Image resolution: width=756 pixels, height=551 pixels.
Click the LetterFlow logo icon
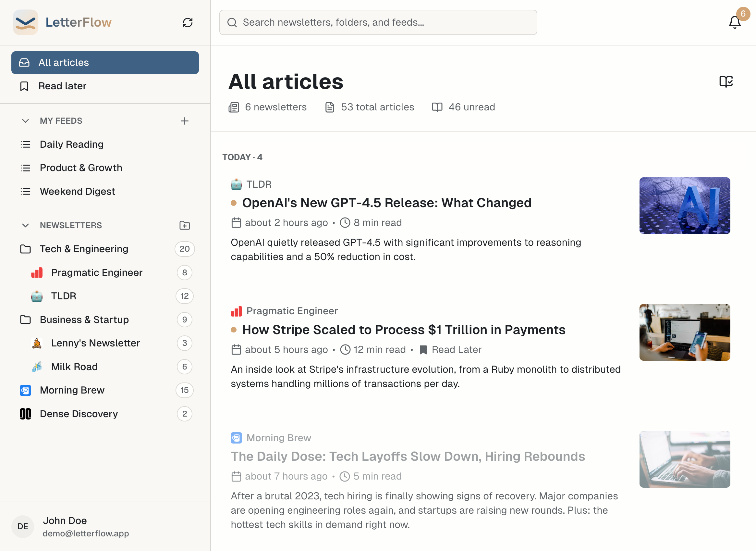(25, 22)
